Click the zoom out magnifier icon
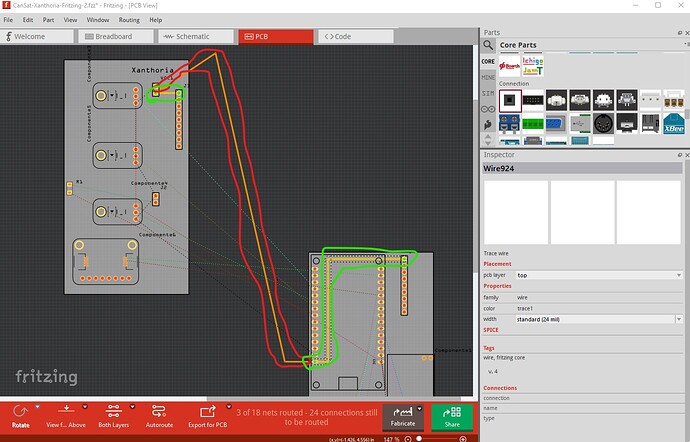Viewport: 690px width, 442px height. (408, 439)
